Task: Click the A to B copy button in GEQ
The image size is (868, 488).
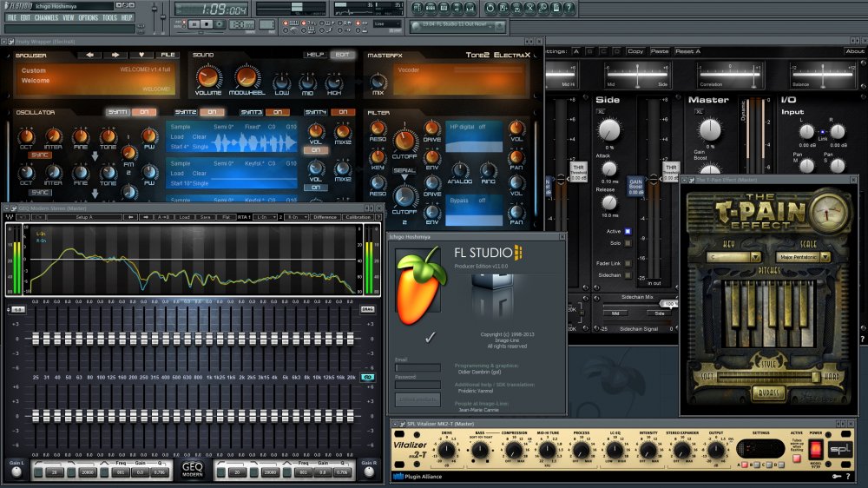Action: pyautogui.click(x=164, y=217)
